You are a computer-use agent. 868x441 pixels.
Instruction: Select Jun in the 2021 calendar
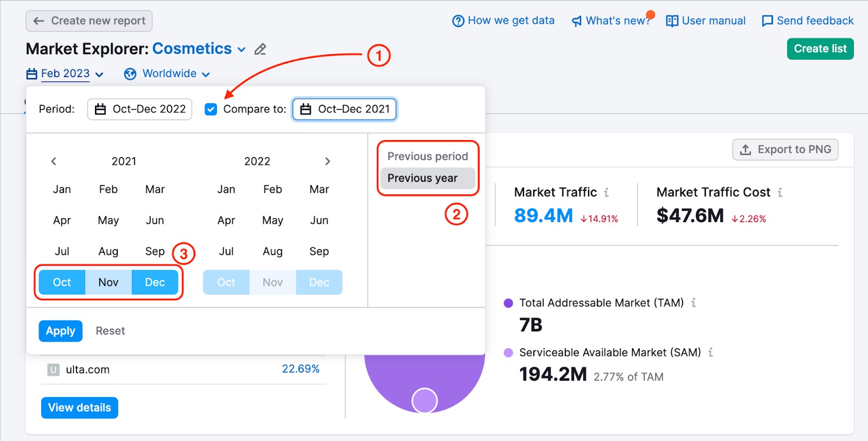coord(155,220)
